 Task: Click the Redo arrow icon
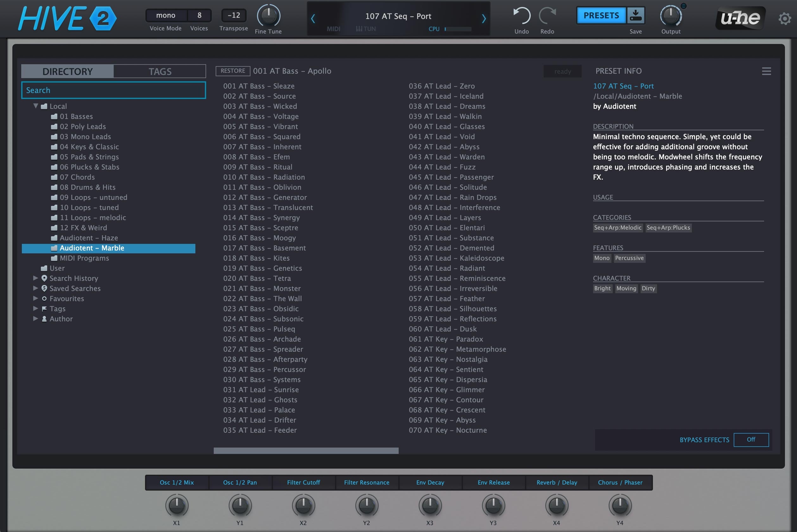coord(547,16)
